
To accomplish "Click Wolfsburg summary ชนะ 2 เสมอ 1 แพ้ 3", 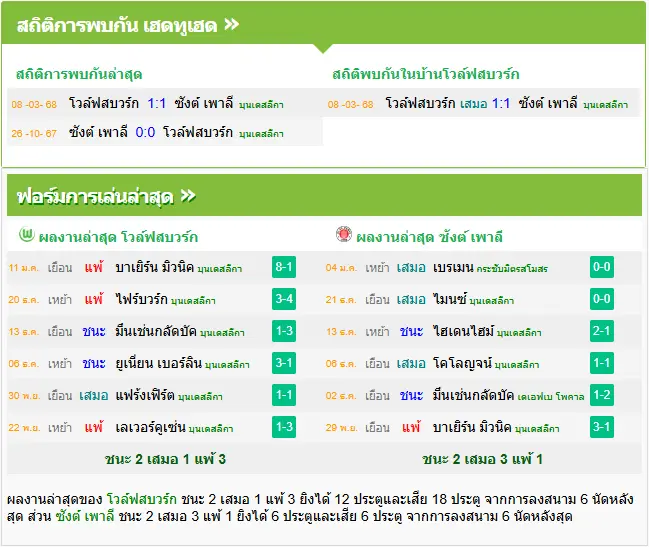I will pos(165,459).
